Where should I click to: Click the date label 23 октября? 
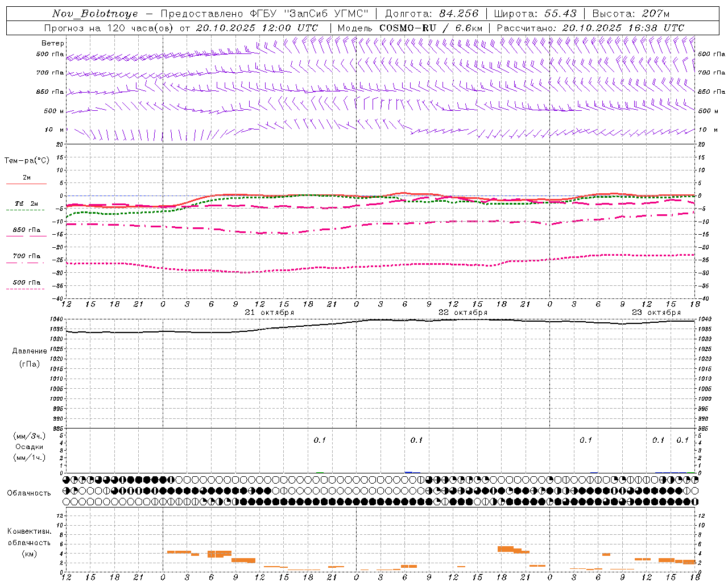656,313
